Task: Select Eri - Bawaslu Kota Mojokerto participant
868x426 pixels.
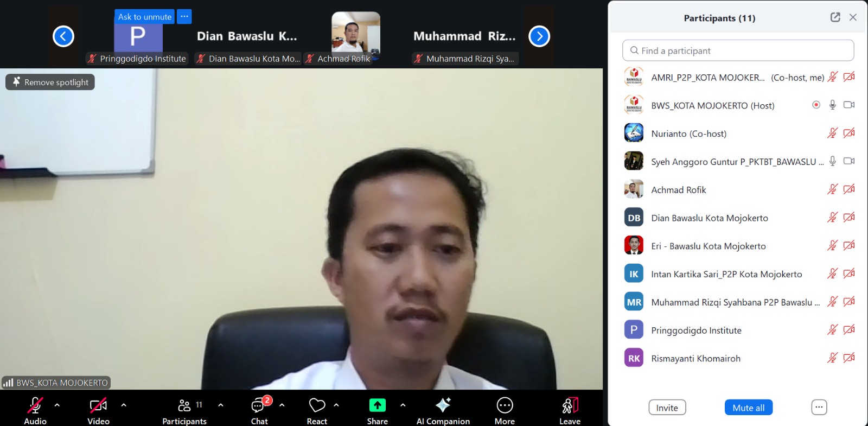Action: (738, 246)
